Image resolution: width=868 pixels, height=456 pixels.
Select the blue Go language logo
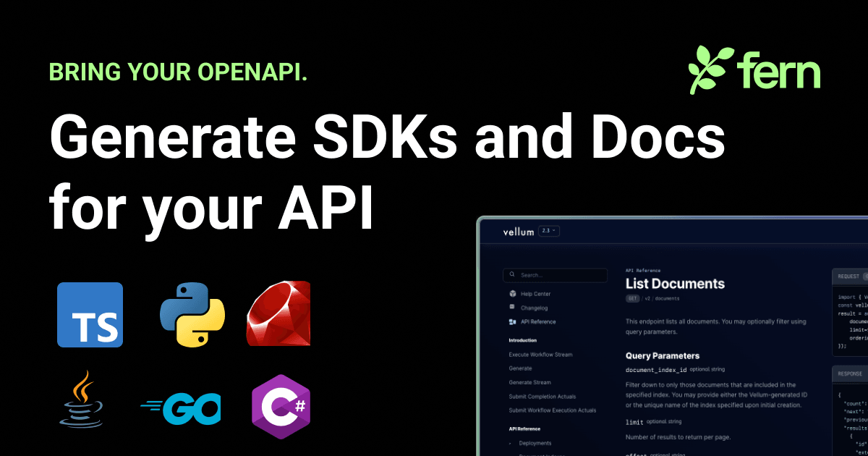click(x=180, y=408)
